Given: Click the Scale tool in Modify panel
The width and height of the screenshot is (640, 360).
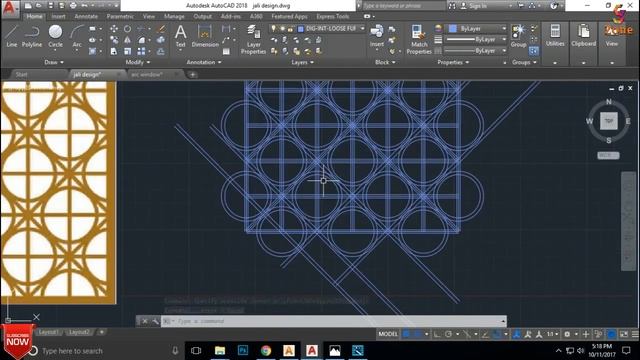Looking at the screenshot, I should 127,51.
